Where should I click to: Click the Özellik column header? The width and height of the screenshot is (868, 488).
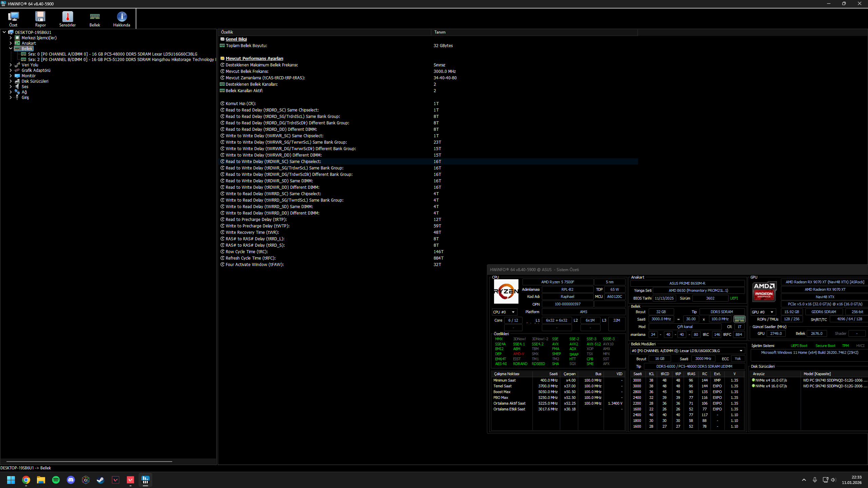[324, 32]
